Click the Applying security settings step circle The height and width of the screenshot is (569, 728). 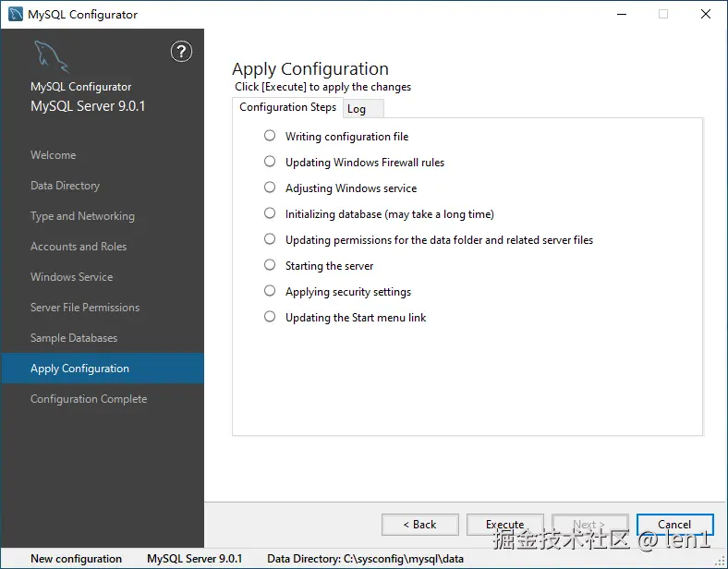[x=270, y=290]
